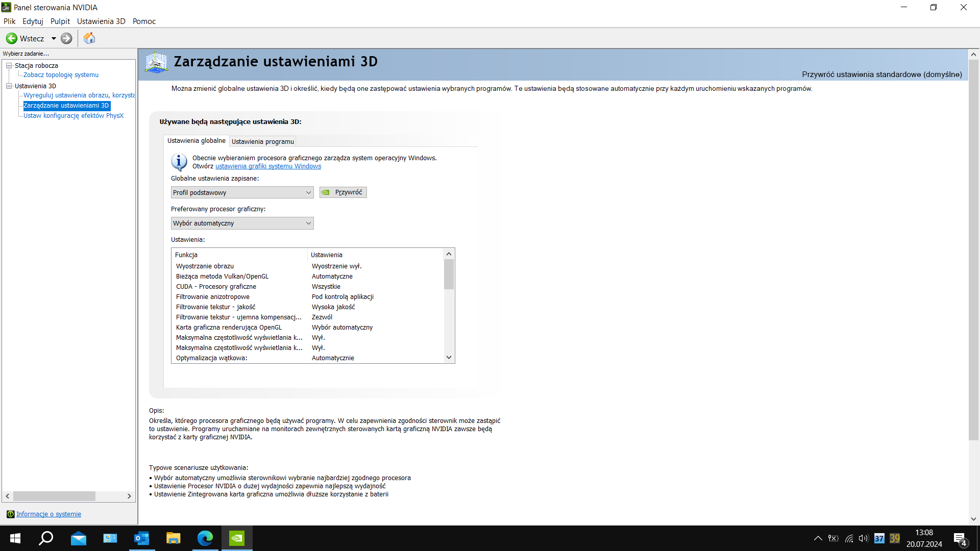Select Wyreguluj ustawienia obrazu tree item
This screenshot has width=980, height=551.
pyautogui.click(x=79, y=95)
